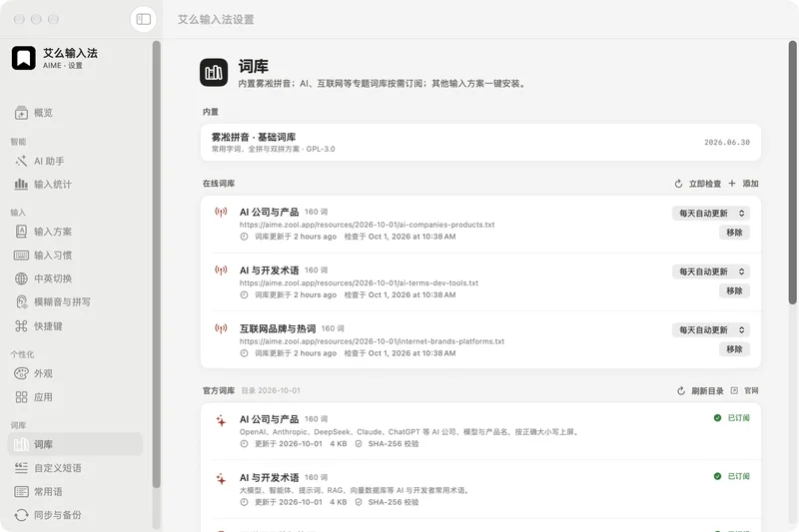The width and height of the screenshot is (799, 532).
Task: Open update frequency dropdown for AI 与开发术语
Action: click(711, 271)
